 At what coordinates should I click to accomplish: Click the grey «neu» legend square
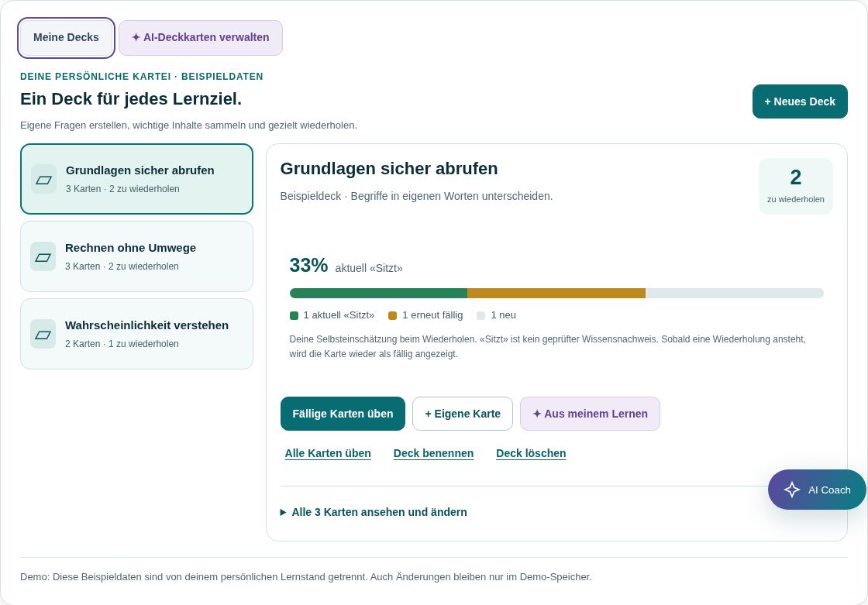coord(481,315)
